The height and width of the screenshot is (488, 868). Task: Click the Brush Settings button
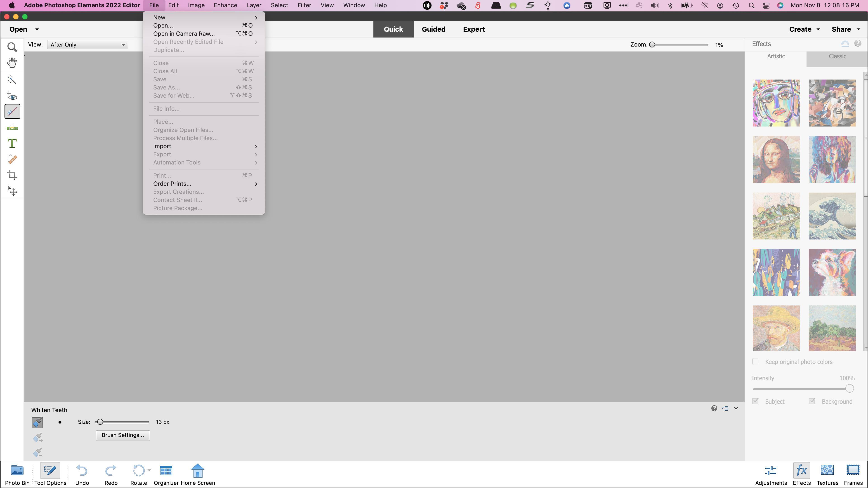pos(123,435)
